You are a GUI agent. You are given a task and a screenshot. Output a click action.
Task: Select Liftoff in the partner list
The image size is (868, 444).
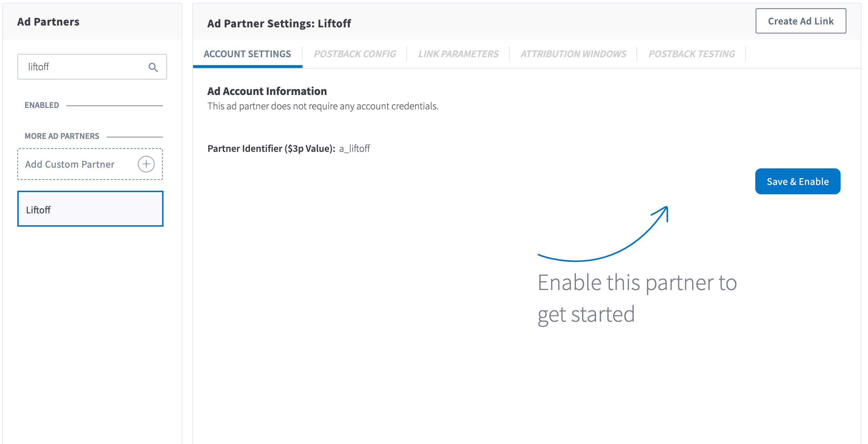[x=90, y=209]
